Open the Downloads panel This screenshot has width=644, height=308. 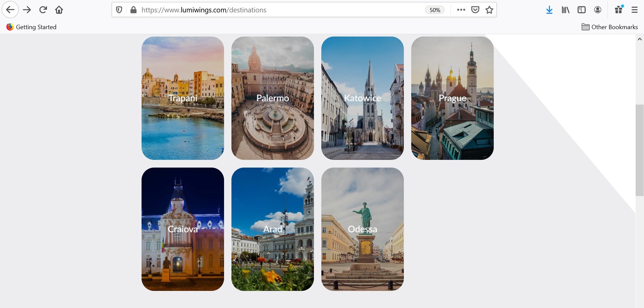pyautogui.click(x=549, y=10)
